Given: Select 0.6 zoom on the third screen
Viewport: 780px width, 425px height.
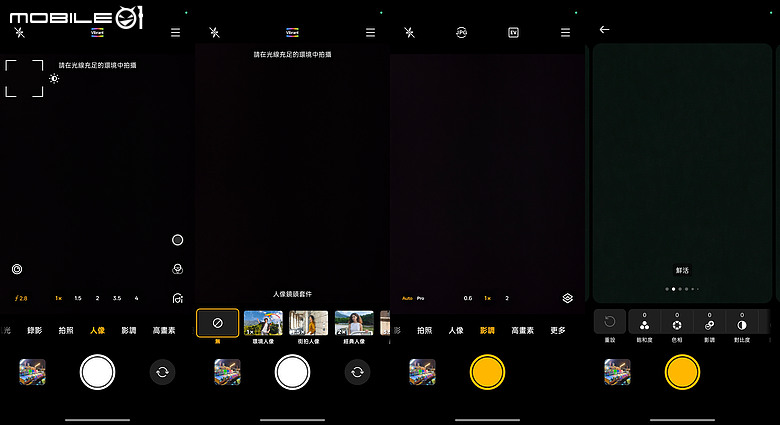Looking at the screenshot, I should point(468,298).
